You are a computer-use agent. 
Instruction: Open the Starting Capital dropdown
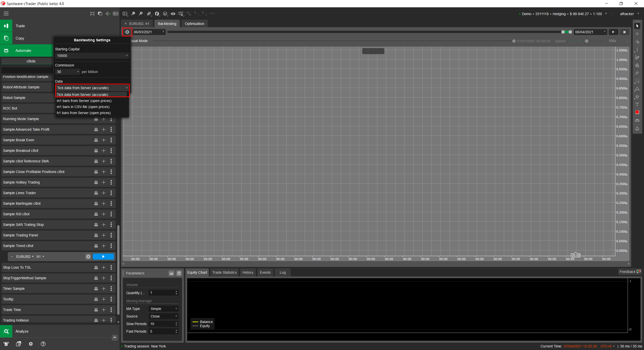(x=92, y=56)
